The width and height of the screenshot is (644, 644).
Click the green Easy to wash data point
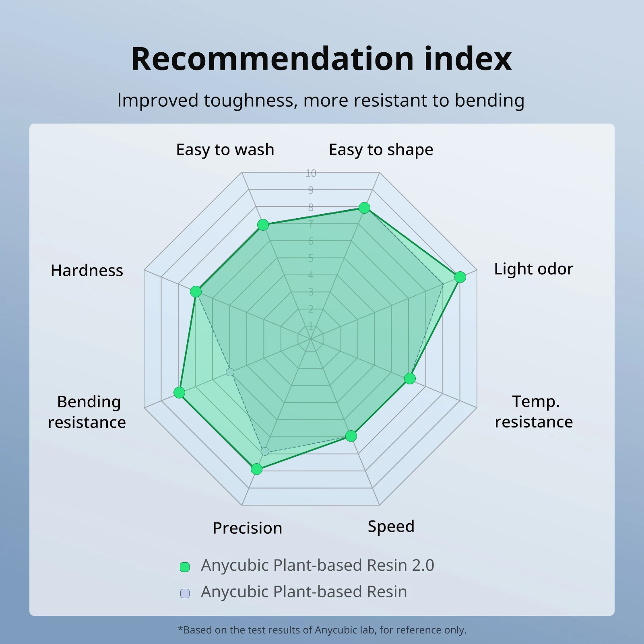(263, 225)
